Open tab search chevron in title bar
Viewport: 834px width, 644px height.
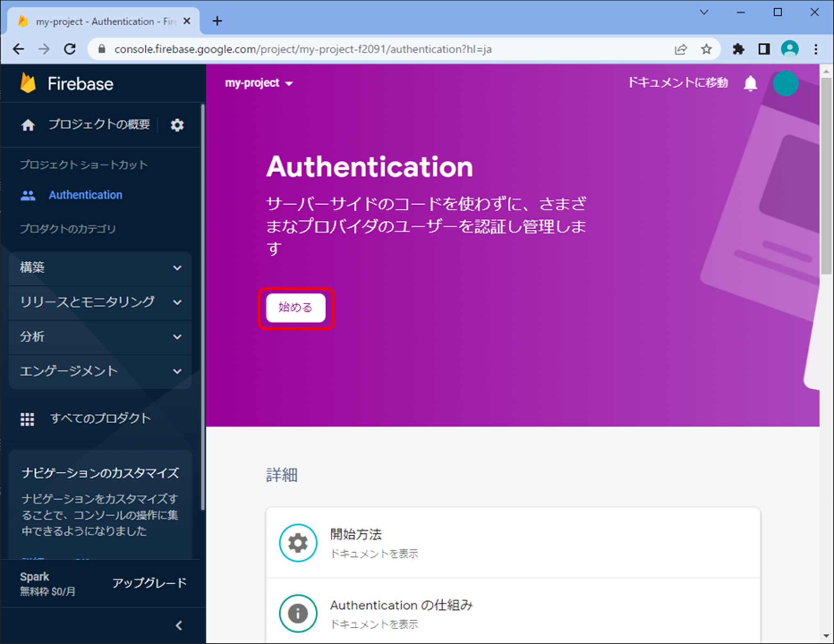(704, 12)
